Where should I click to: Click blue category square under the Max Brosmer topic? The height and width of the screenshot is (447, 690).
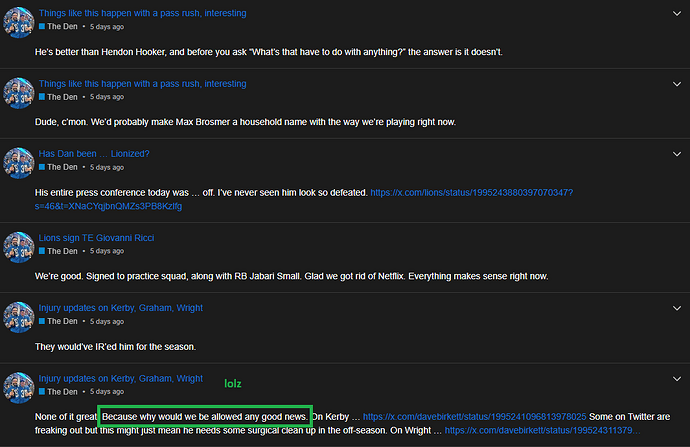[42, 97]
